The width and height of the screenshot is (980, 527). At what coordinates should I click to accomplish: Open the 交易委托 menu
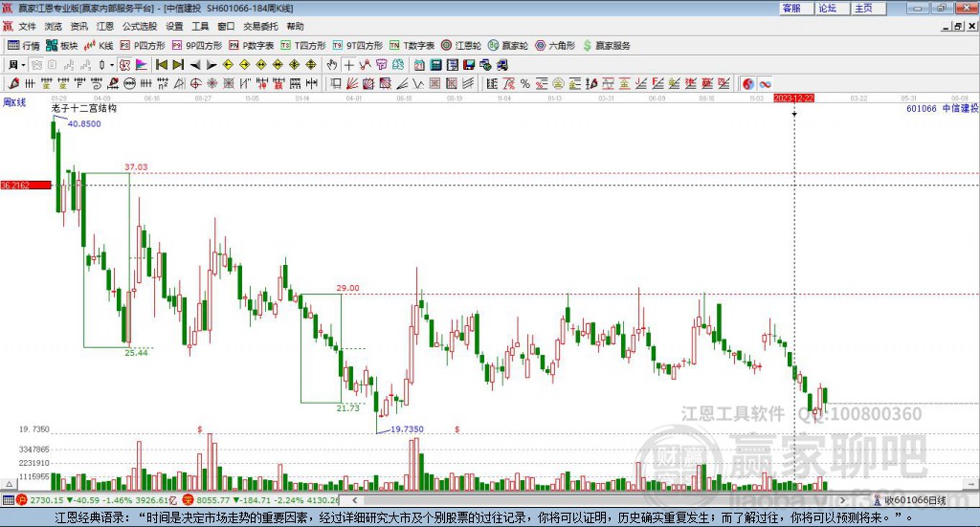coord(260,26)
